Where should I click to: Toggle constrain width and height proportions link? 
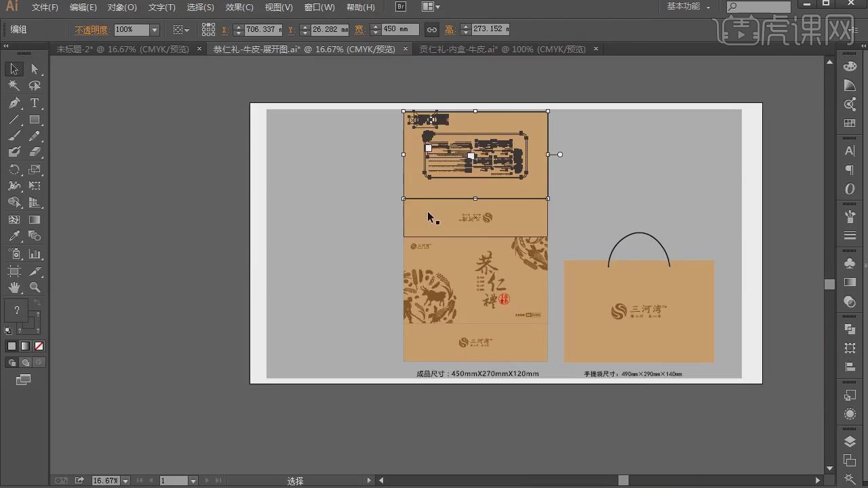[431, 30]
